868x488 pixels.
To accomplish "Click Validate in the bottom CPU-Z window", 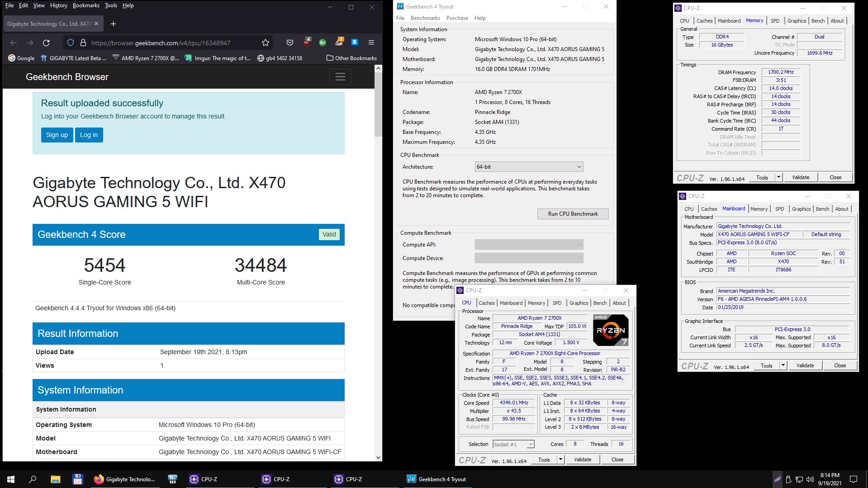I will (583, 460).
